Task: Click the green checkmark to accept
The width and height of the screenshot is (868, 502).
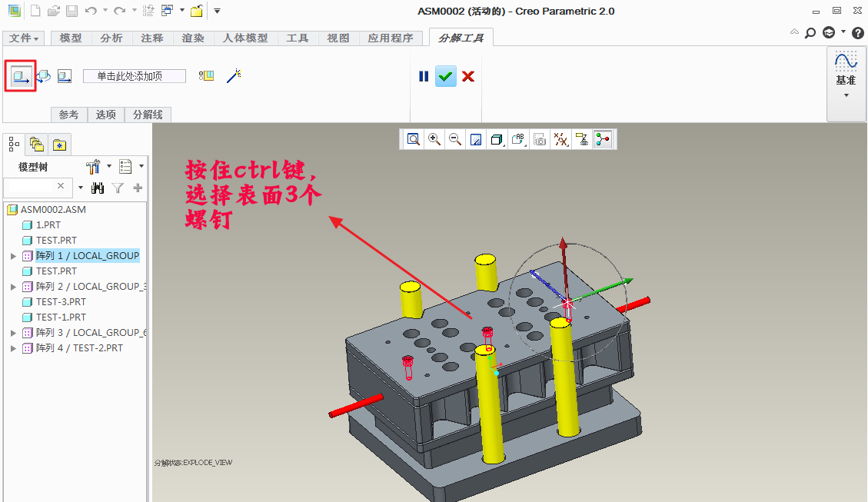Action: [446, 76]
